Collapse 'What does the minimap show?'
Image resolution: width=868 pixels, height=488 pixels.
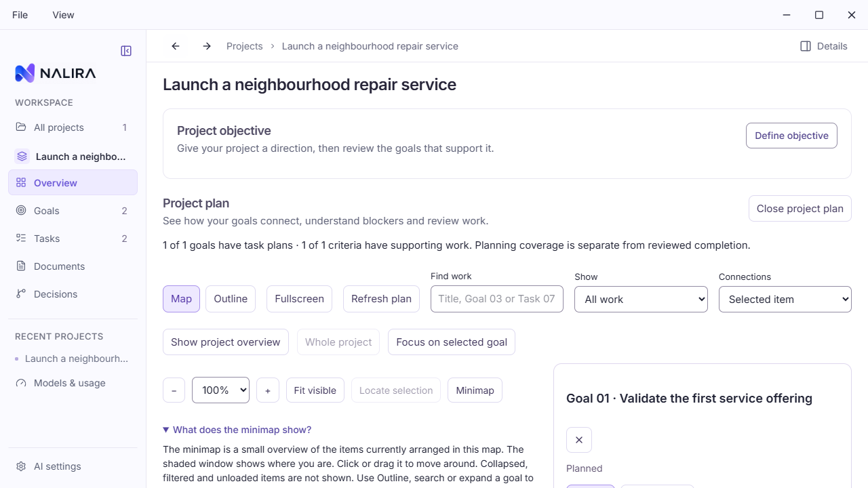[x=237, y=430]
